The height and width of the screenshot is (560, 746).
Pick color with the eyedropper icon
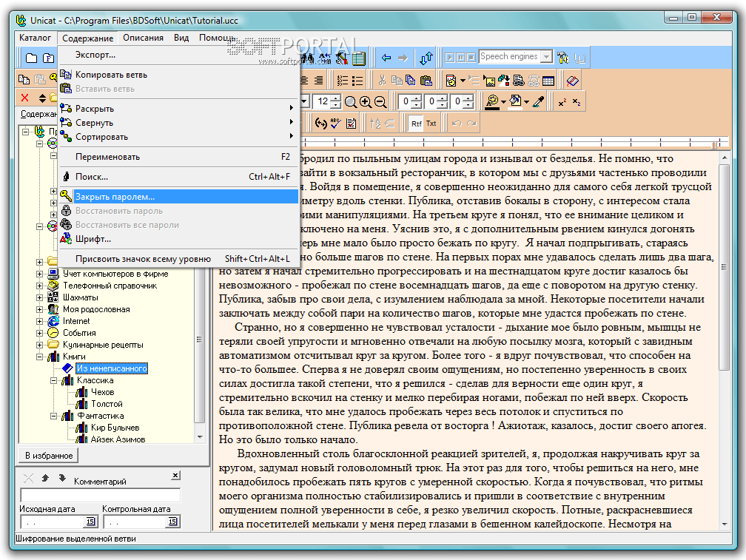(x=539, y=102)
